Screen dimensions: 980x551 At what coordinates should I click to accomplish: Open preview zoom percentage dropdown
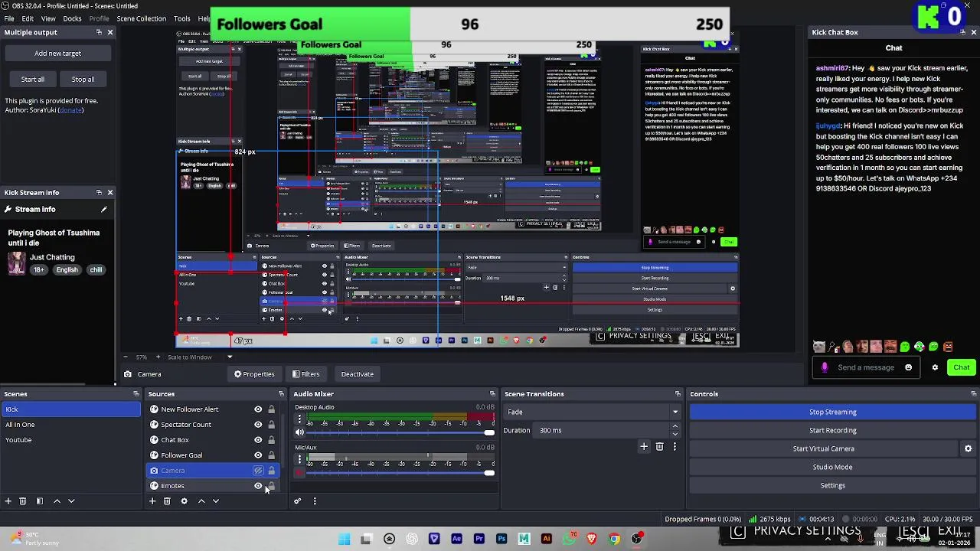pyautogui.click(x=140, y=357)
